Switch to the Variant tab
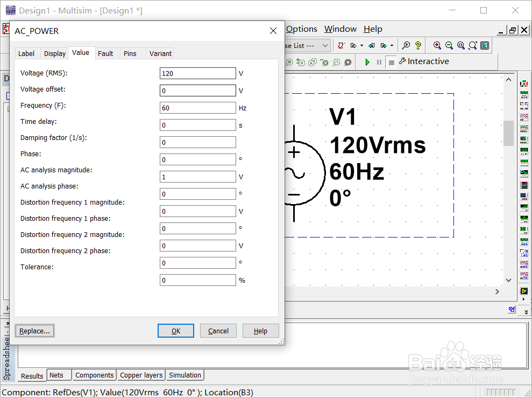The image size is (532, 398). (x=160, y=54)
